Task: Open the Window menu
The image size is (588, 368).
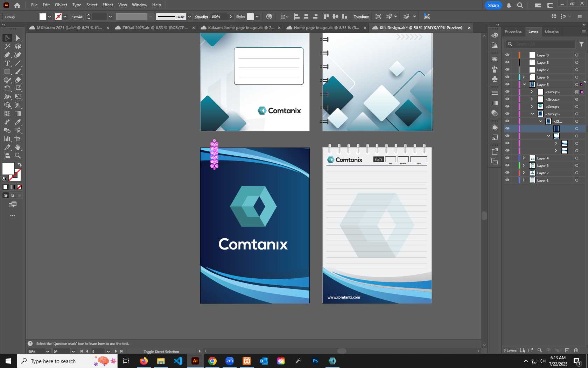Action: pos(140,5)
